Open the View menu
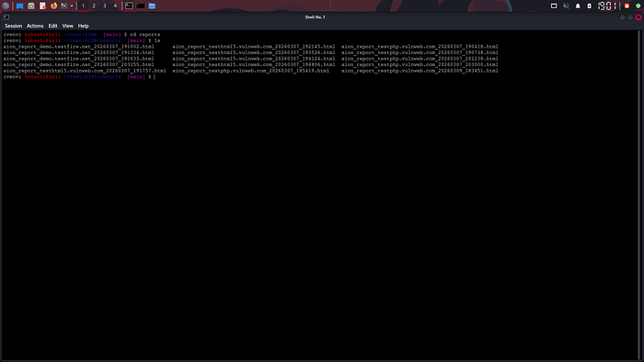The height and width of the screenshot is (362, 644). [x=67, y=26]
